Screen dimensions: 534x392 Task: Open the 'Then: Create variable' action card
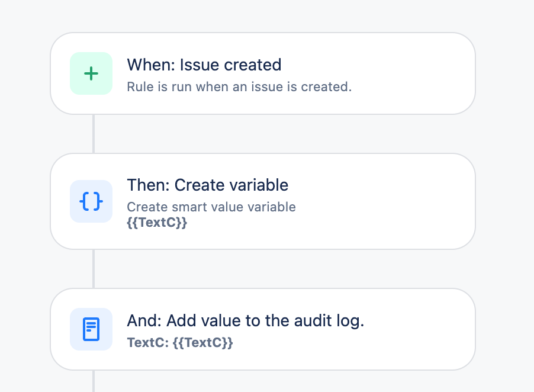click(x=263, y=201)
